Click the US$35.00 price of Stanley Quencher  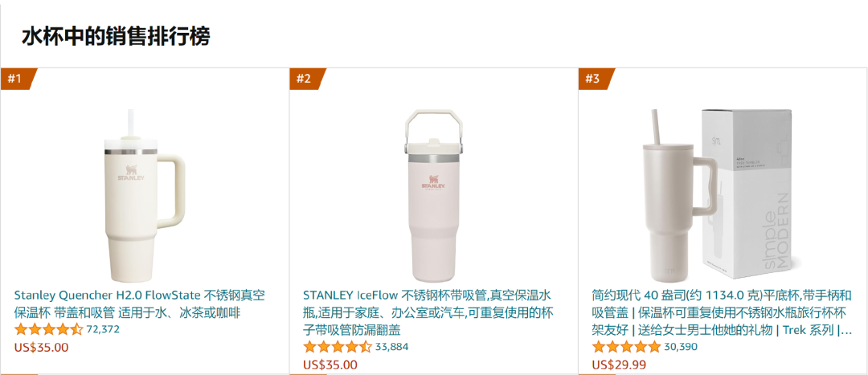[41, 348]
